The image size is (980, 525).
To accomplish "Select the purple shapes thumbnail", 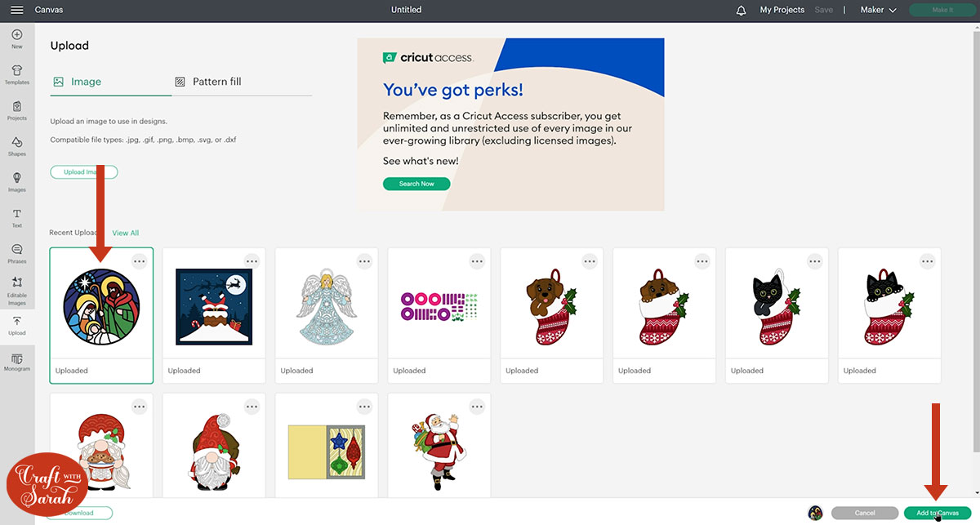I will point(439,306).
